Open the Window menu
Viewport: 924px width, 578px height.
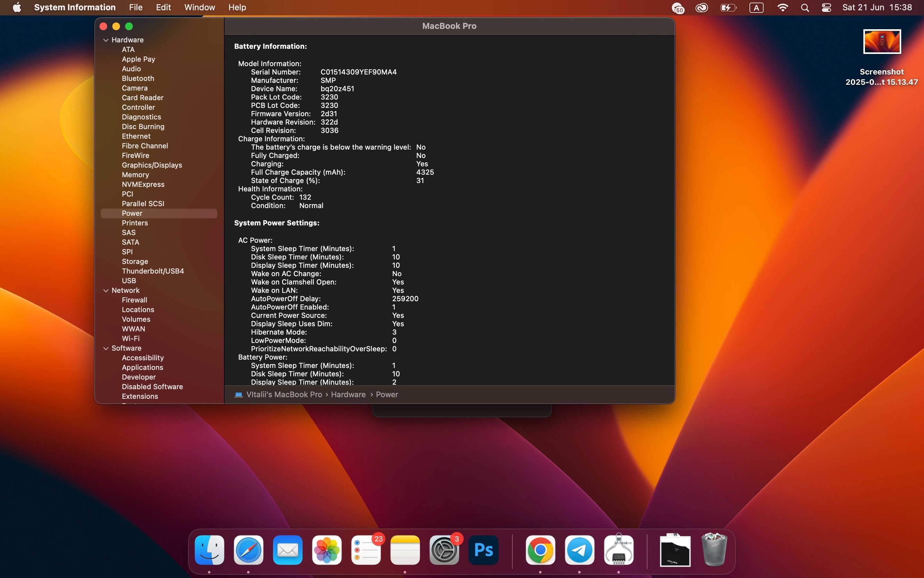(x=200, y=7)
